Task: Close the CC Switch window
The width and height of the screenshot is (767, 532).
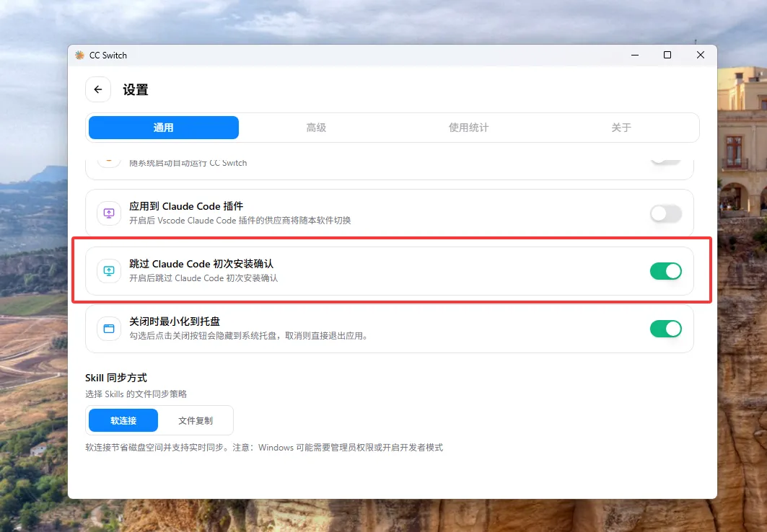Action: [x=700, y=56]
